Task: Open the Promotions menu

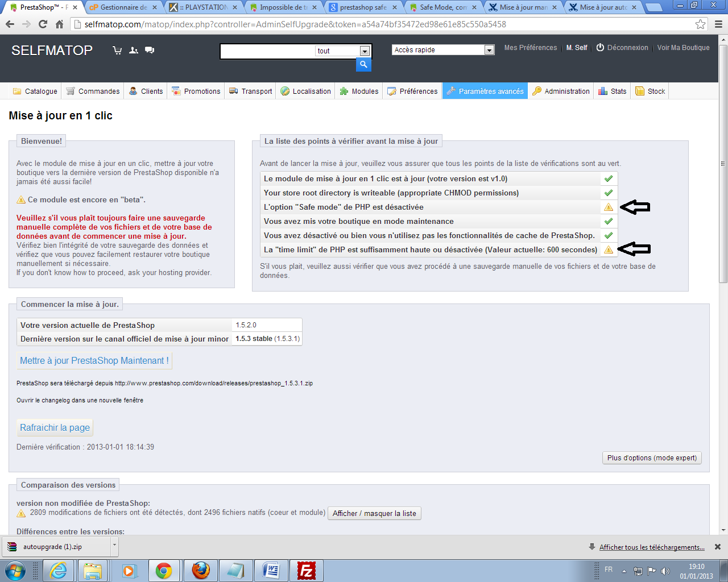Action: point(196,91)
